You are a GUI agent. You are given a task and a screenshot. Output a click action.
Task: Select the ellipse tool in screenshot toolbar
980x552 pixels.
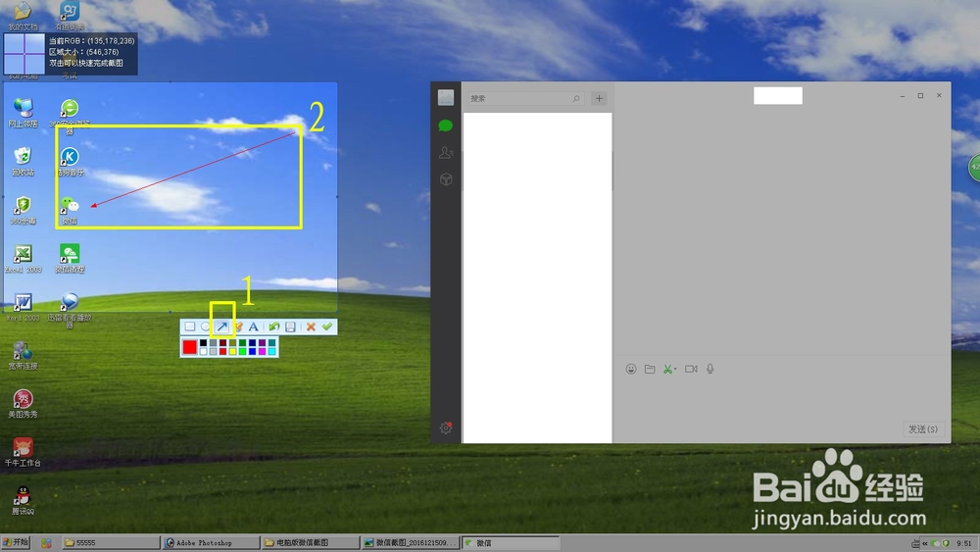click(x=205, y=326)
